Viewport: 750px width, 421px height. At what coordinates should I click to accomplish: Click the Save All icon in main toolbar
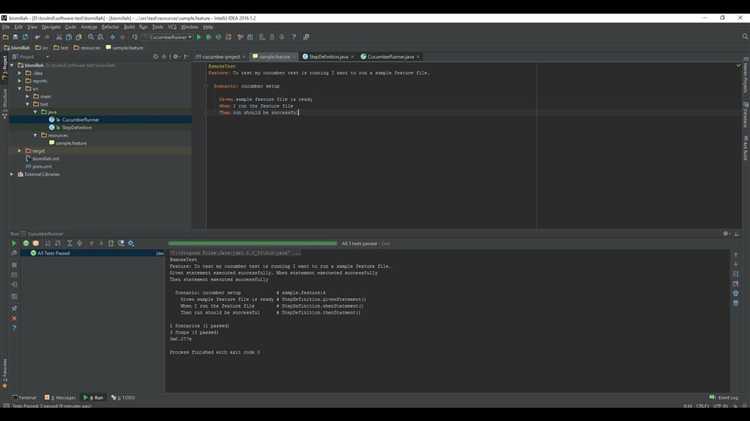point(15,37)
